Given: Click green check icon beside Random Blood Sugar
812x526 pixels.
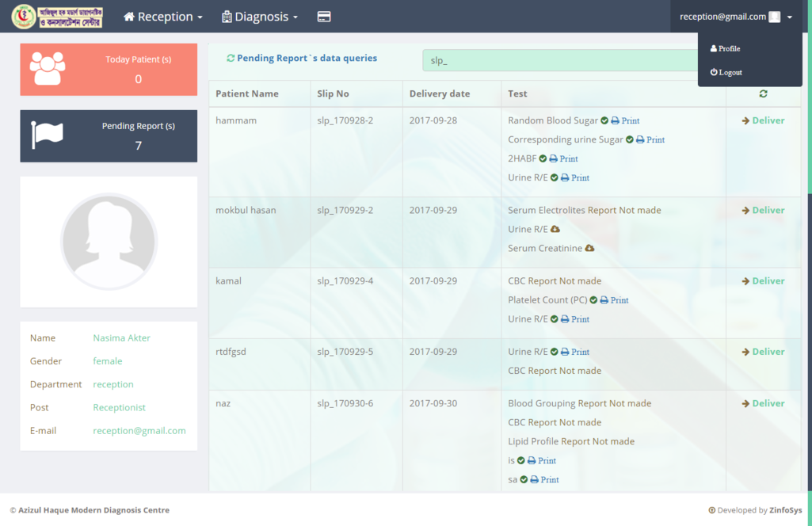Looking at the screenshot, I should point(604,121).
